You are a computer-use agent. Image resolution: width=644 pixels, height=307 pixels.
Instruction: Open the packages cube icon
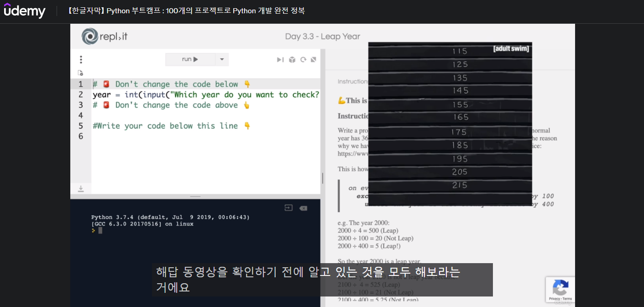click(292, 59)
